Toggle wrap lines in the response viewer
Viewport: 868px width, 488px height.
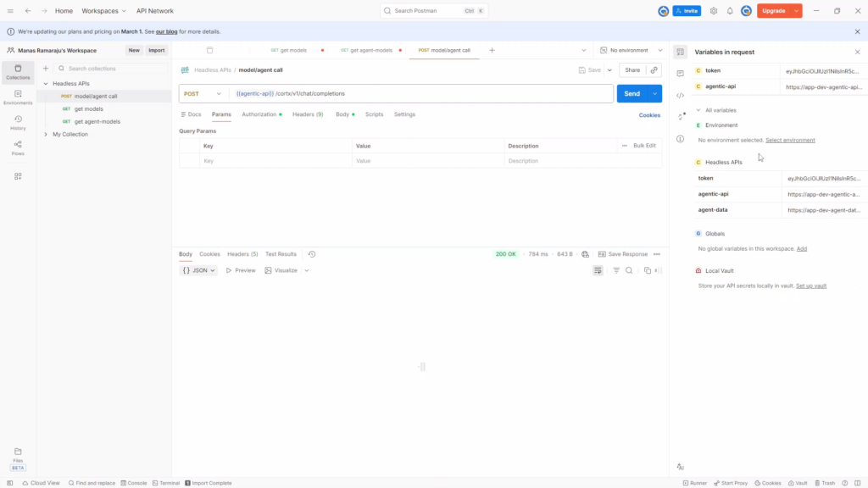point(598,270)
